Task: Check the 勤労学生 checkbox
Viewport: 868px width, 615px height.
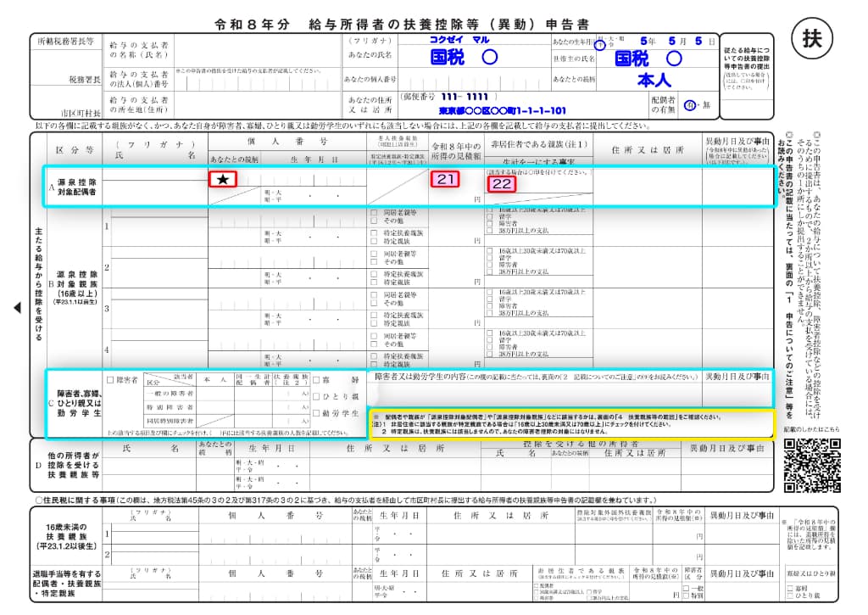Action: (x=315, y=413)
